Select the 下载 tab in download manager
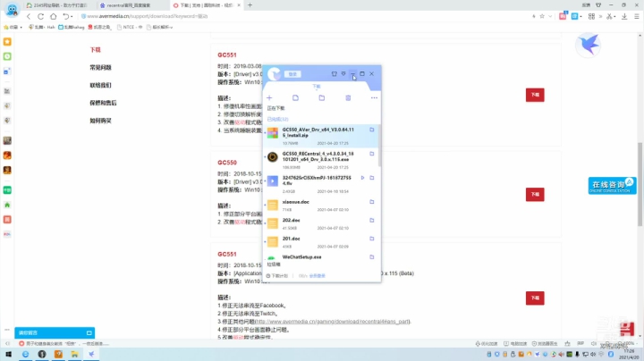 [x=317, y=86]
